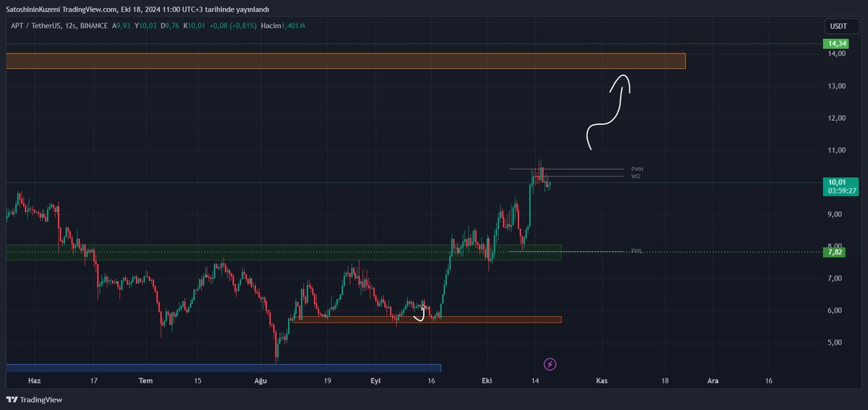Screen dimensions: 868x410
Task: Click the 10,01 current price label
Action: pyautogui.click(x=835, y=182)
